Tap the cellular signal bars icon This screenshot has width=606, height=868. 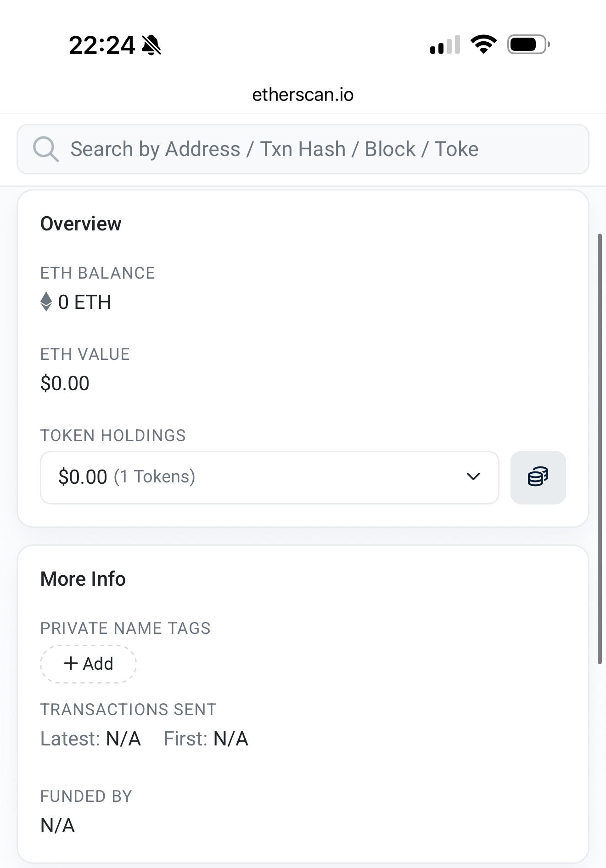[x=444, y=45]
